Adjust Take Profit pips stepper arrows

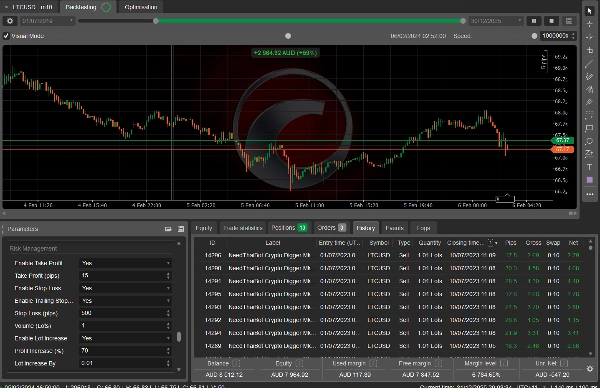click(168, 276)
